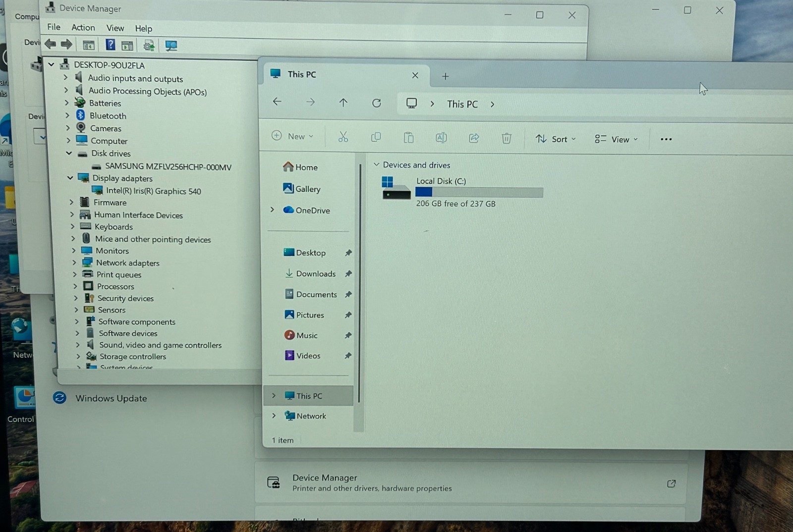Click the Local Disk (C:) storage usage bar
793x532 pixels.
point(479,192)
